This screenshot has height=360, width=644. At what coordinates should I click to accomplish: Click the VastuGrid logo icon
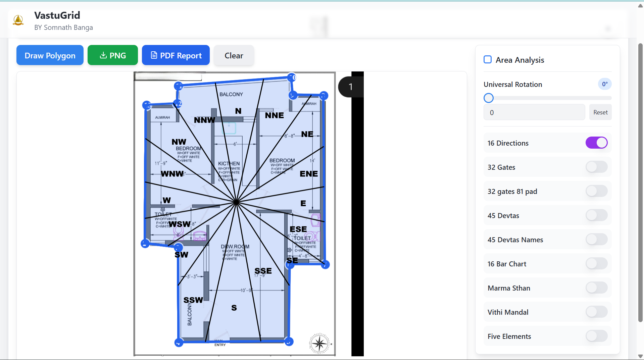18,20
